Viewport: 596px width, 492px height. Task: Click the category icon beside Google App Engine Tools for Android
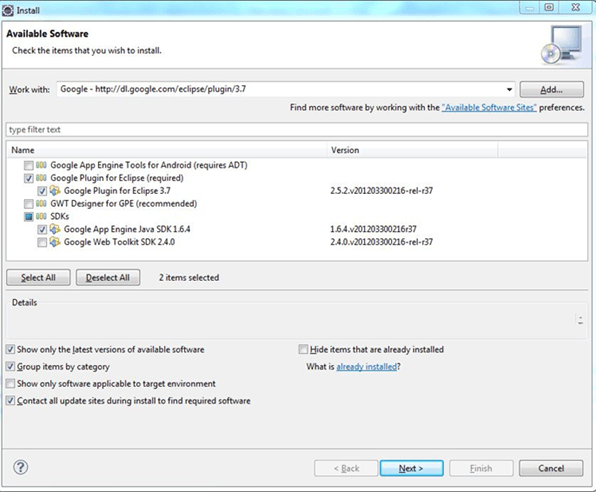click(41, 165)
